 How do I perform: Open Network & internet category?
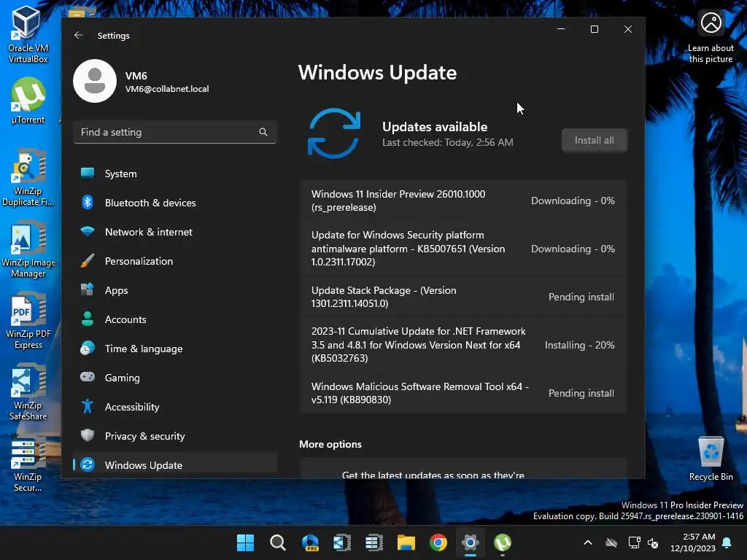(x=175, y=232)
